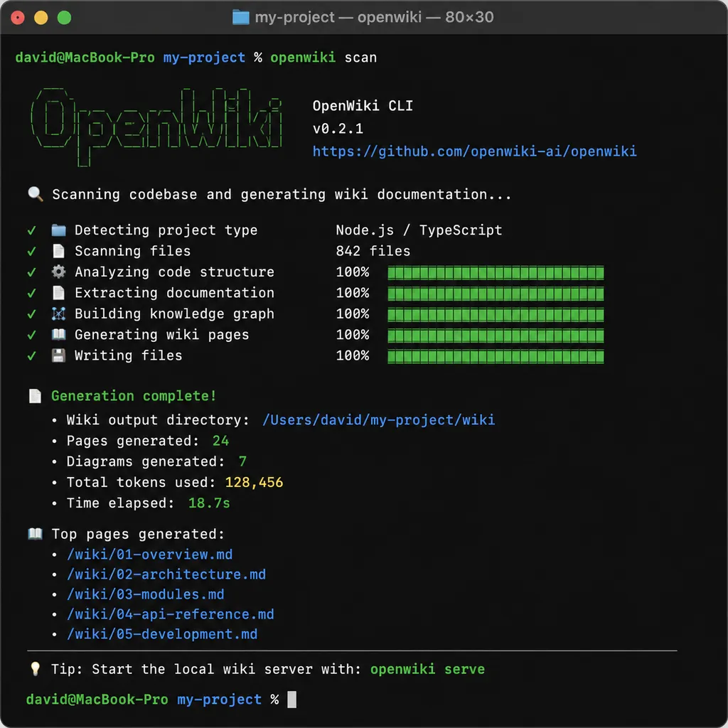Click checkmark next to Writing files
The height and width of the screenshot is (728, 728).
pyautogui.click(x=31, y=355)
